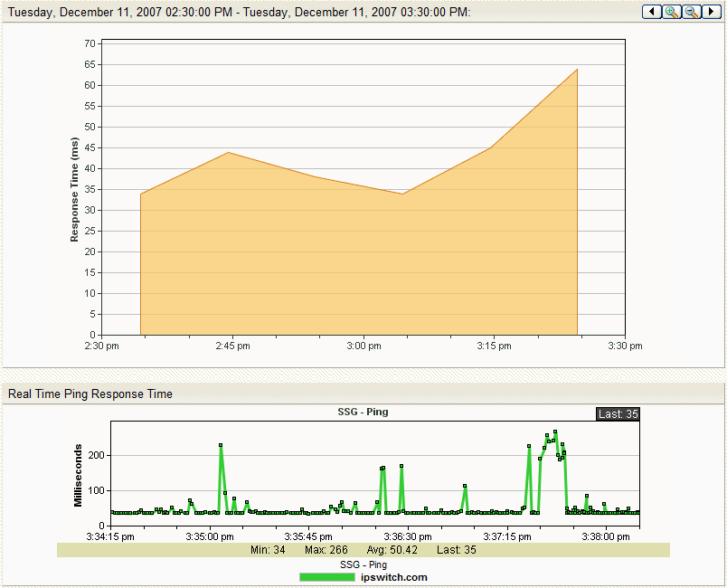Click the date range title text

pos(240,11)
